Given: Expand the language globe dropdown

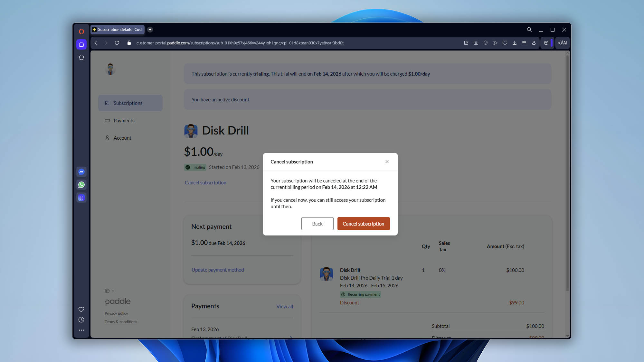Looking at the screenshot, I should (x=109, y=291).
